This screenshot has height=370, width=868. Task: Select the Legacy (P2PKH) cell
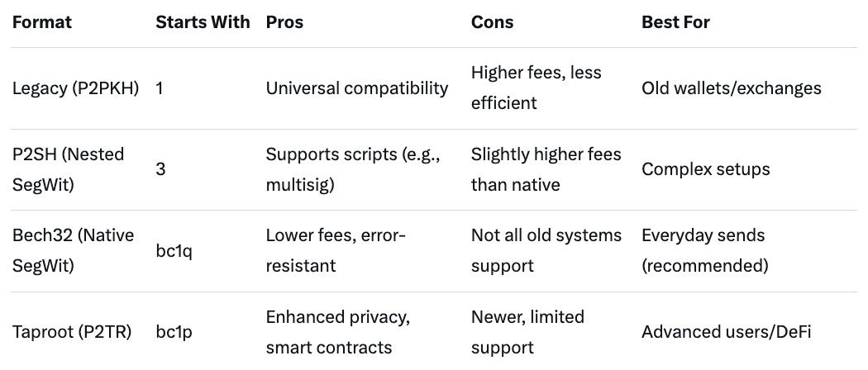(x=77, y=88)
